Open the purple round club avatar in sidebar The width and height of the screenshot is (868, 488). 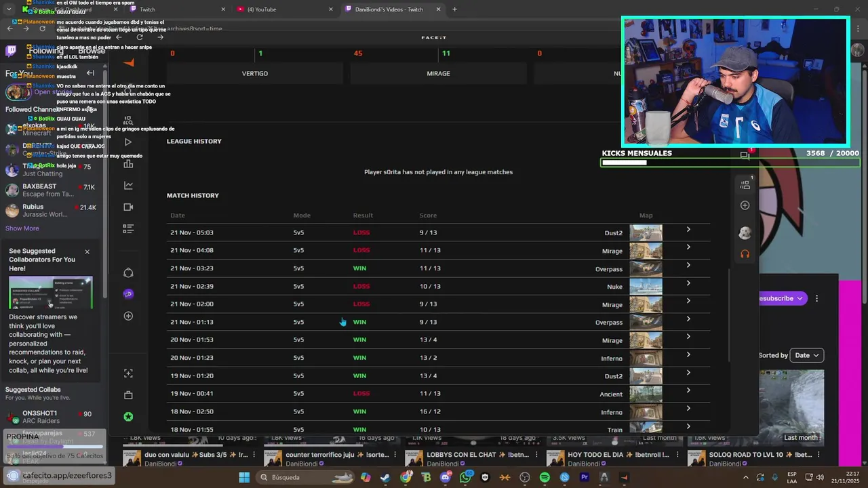click(x=128, y=294)
